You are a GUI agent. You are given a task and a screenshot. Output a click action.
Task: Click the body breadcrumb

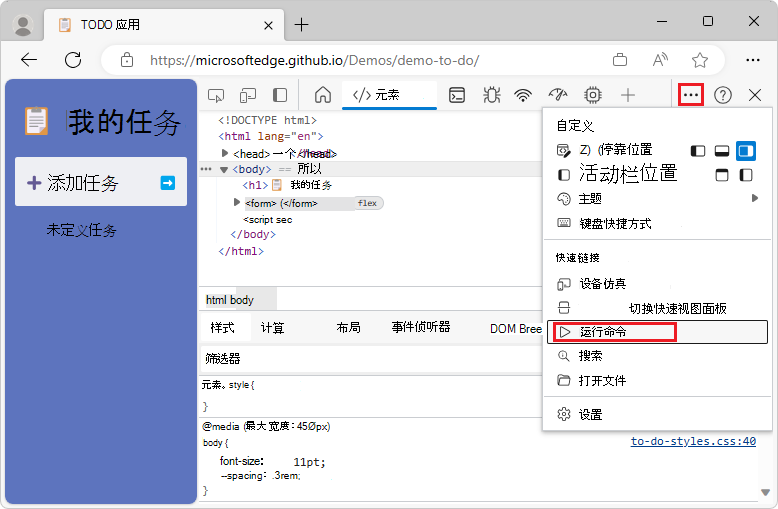(242, 300)
